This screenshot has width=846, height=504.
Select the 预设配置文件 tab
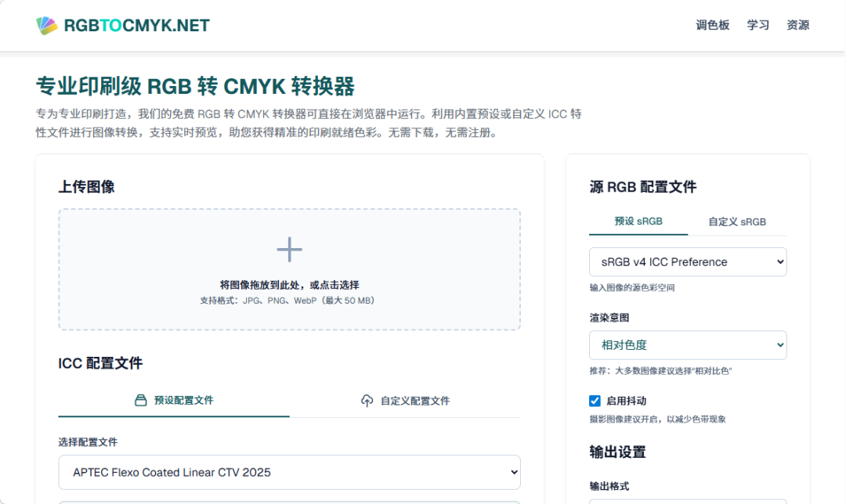pyautogui.click(x=173, y=401)
